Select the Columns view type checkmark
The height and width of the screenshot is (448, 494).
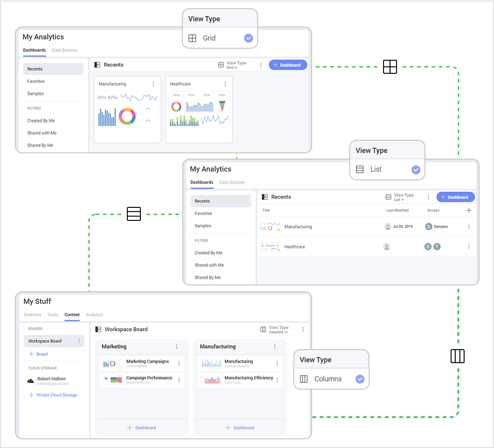point(359,379)
